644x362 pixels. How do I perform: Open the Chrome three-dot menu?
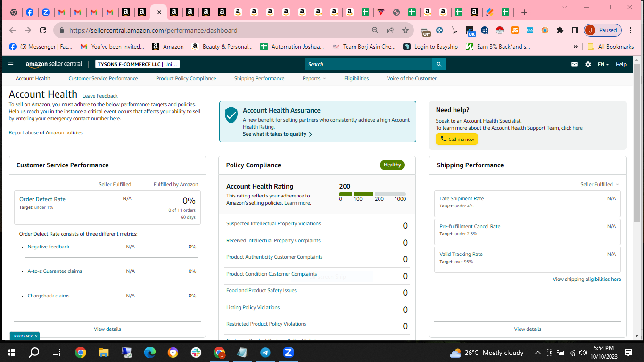(x=630, y=30)
